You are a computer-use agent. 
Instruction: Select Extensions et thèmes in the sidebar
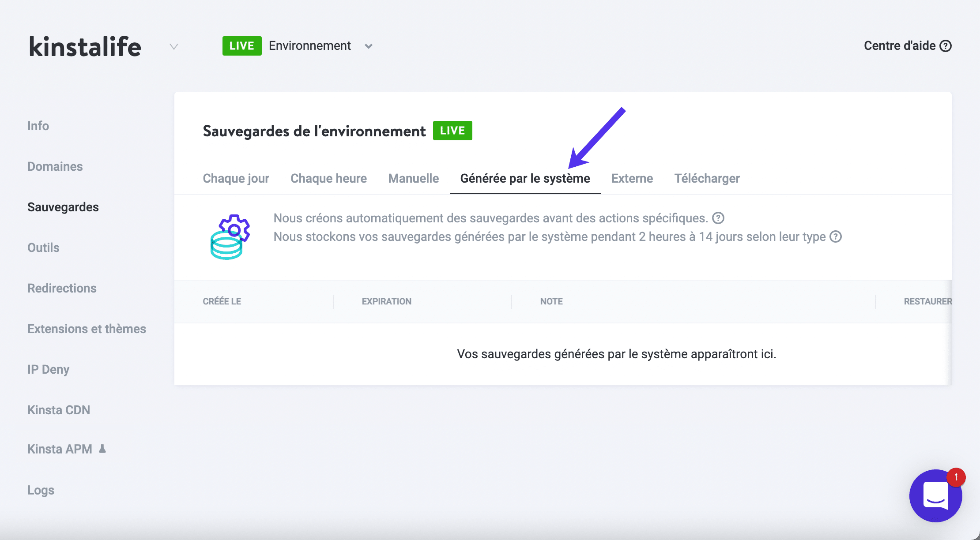coord(87,329)
